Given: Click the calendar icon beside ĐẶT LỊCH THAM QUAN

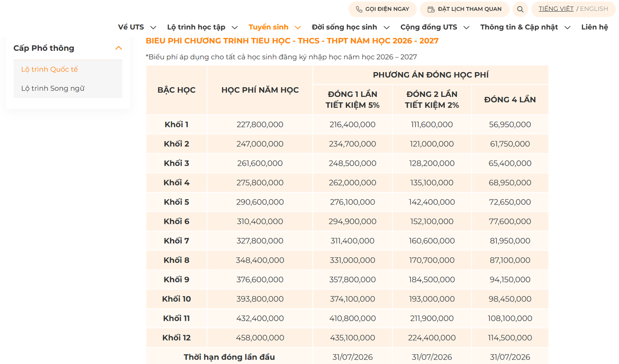Looking at the screenshot, I should [431, 9].
